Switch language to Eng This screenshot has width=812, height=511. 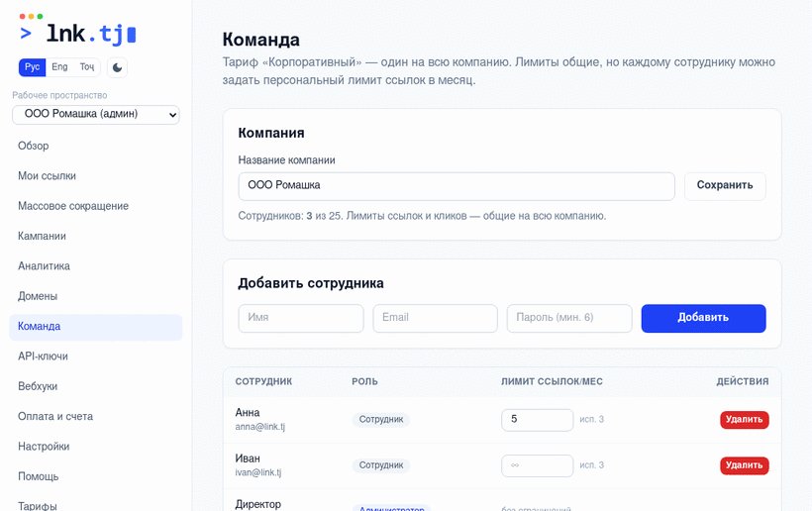point(59,67)
